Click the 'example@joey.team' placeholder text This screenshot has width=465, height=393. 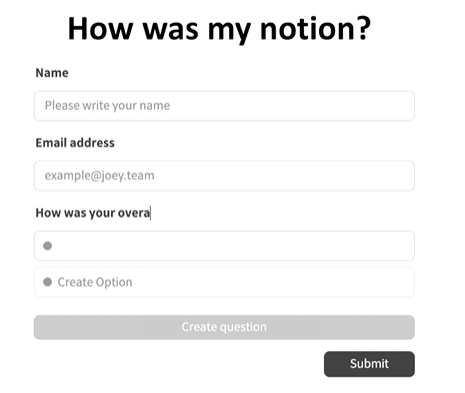click(99, 176)
